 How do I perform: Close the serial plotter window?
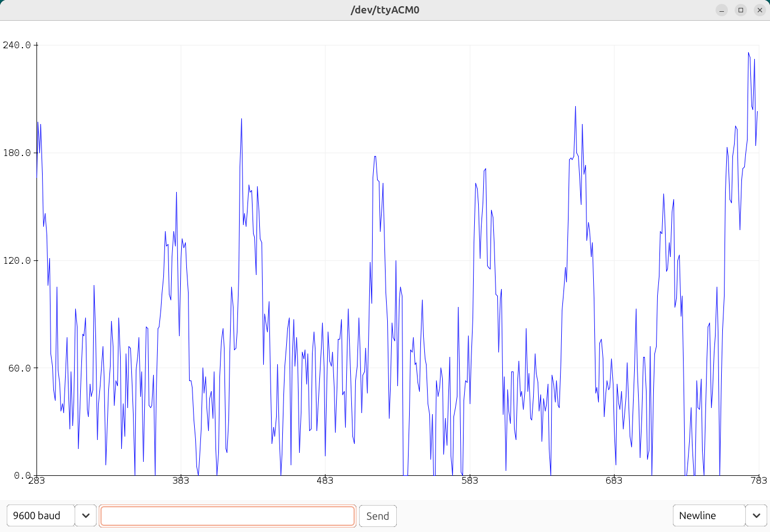point(759,10)
